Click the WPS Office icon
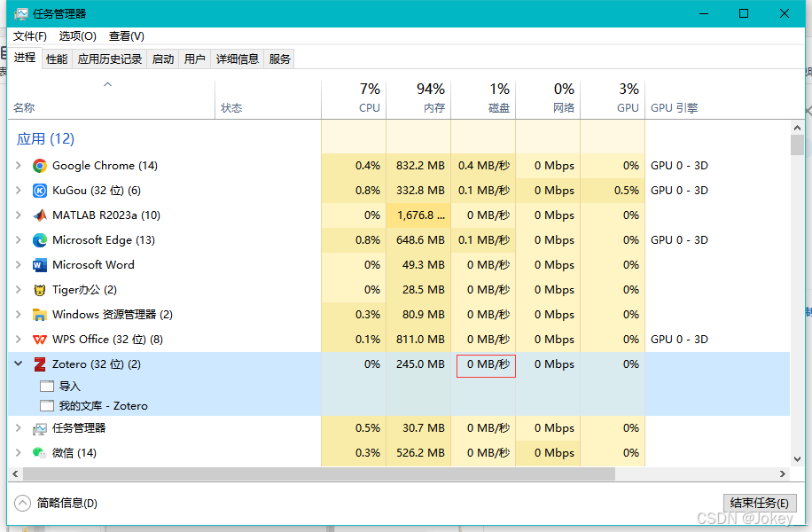This screenshot has width=812, height=532. click(39, 340)
